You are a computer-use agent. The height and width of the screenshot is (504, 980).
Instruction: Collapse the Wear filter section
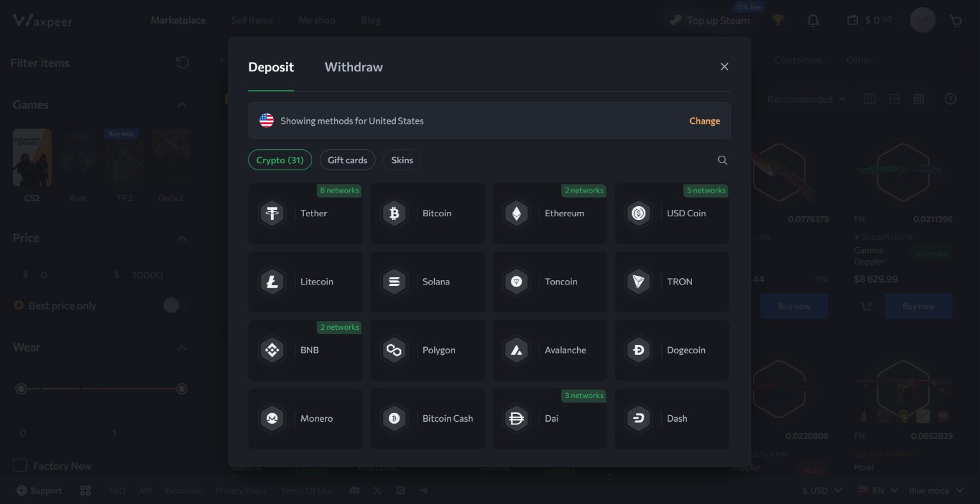[182, 348]
